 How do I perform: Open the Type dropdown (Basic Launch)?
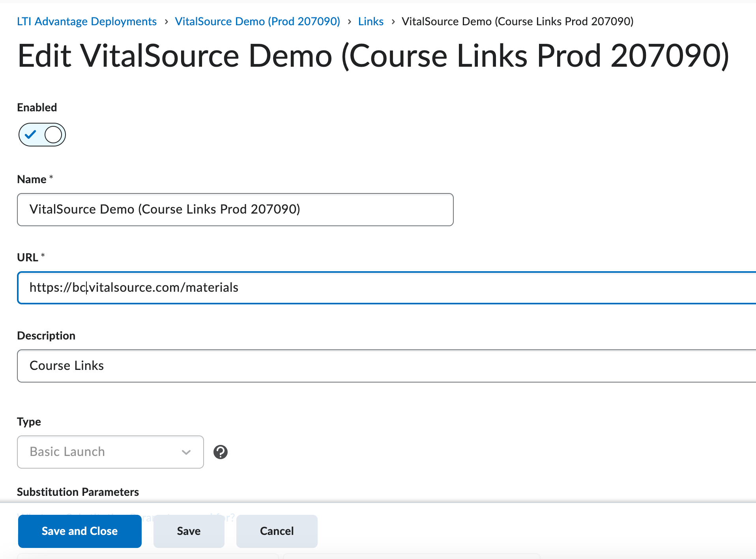point(110,452)
